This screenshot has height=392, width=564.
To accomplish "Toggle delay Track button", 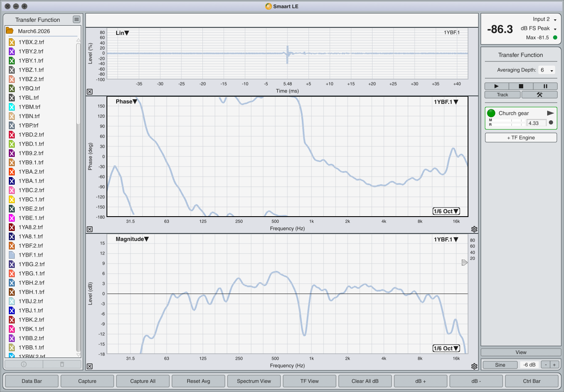I will [x=503, y=95].
